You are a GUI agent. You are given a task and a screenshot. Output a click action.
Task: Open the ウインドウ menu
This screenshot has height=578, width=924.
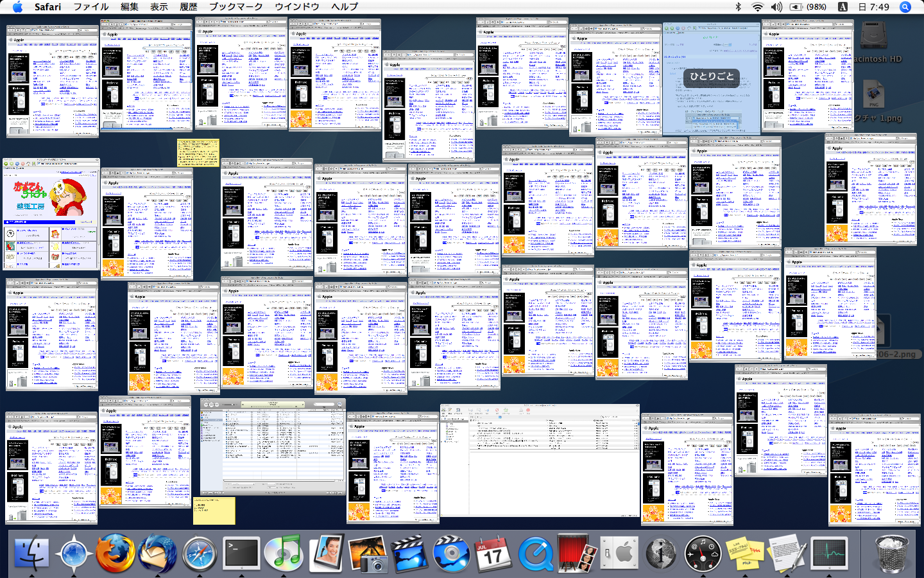pos(297,7)
